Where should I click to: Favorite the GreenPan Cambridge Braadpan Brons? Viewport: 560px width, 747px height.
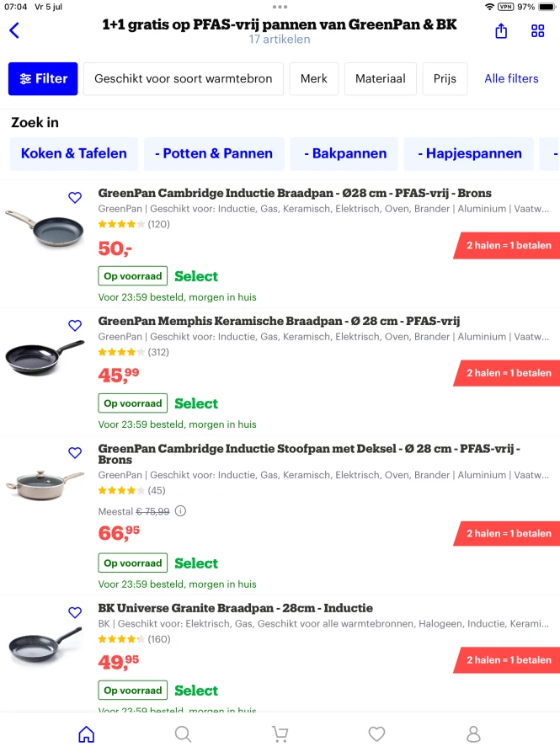pos(75,198)
